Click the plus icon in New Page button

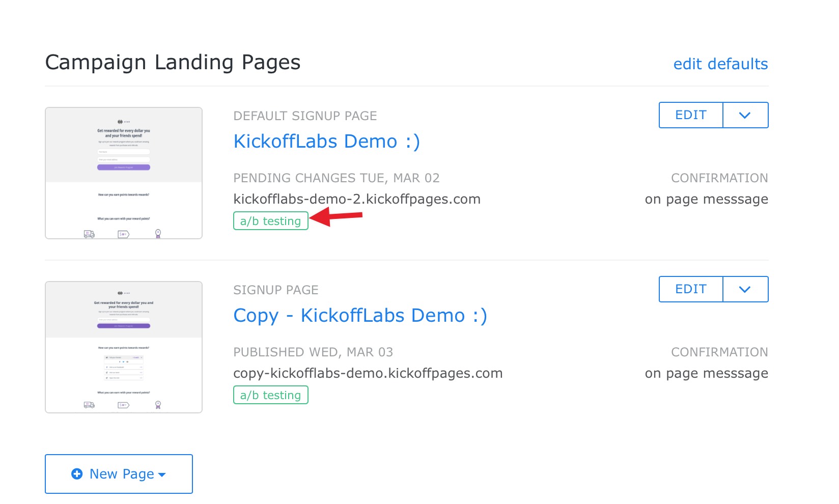click(x=77, y=474)
